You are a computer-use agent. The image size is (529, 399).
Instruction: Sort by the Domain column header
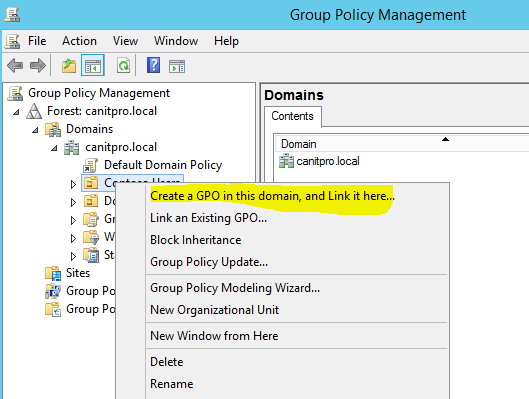(401, 144)
